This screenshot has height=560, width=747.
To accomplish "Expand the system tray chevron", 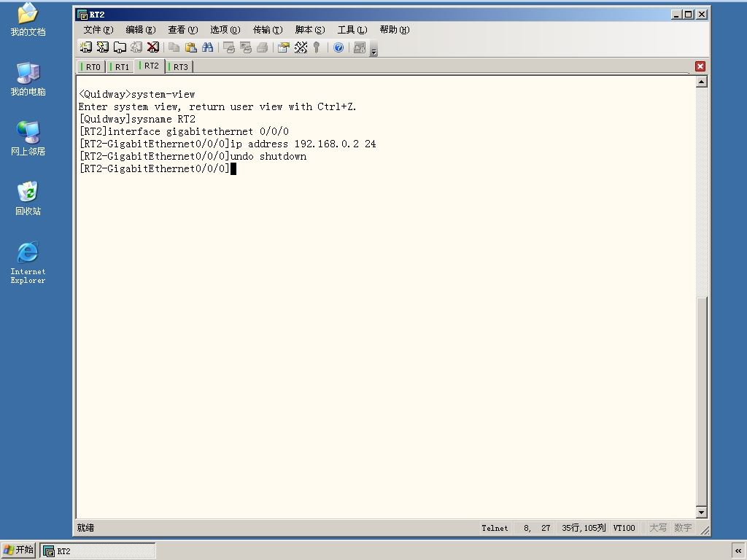I will pyautogui.click(x=738, y=551).
